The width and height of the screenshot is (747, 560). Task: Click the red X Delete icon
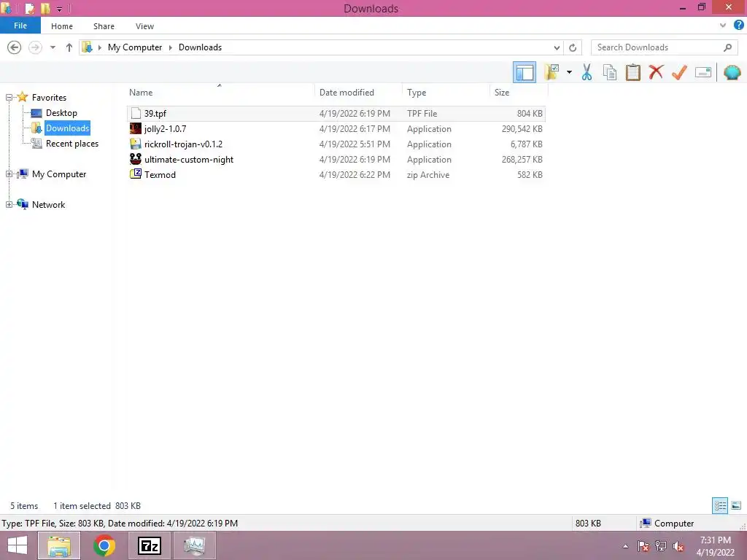(656, 72)
